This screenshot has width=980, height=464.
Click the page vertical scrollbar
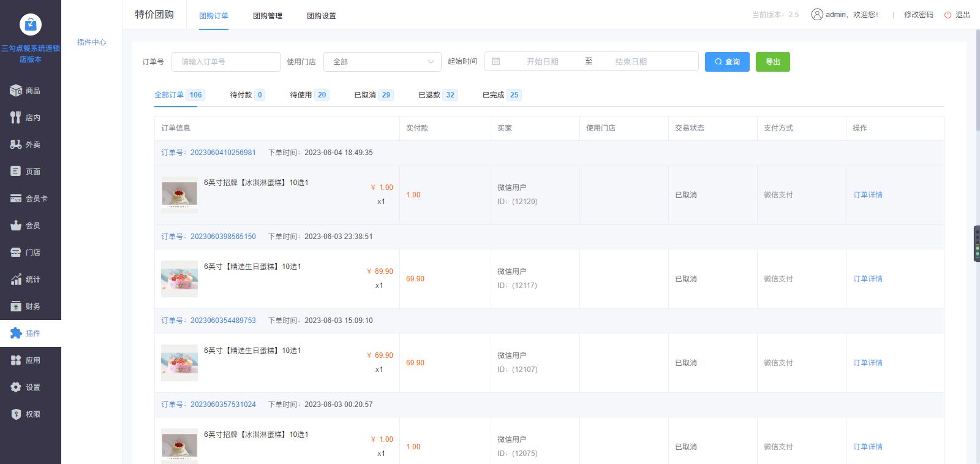pos(978,80)
